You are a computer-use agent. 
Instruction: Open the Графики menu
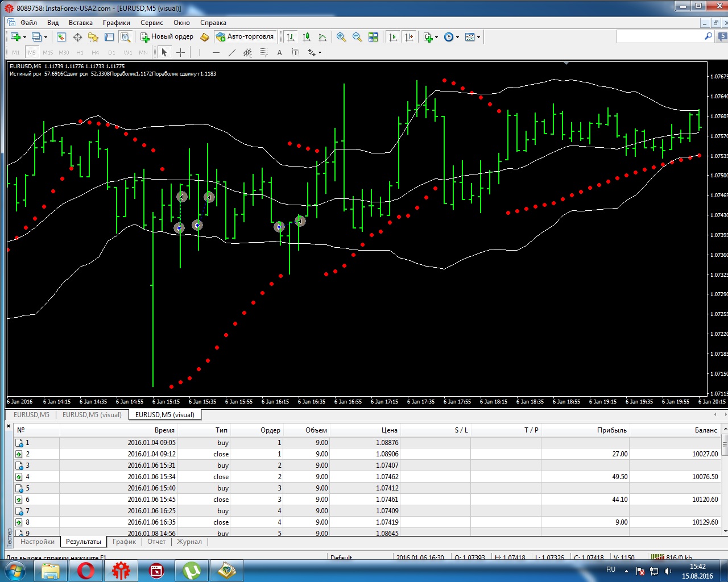click(116, 23)
